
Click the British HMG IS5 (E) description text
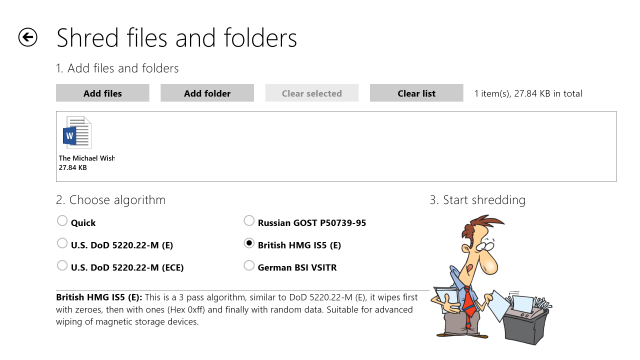pos(237,309)
